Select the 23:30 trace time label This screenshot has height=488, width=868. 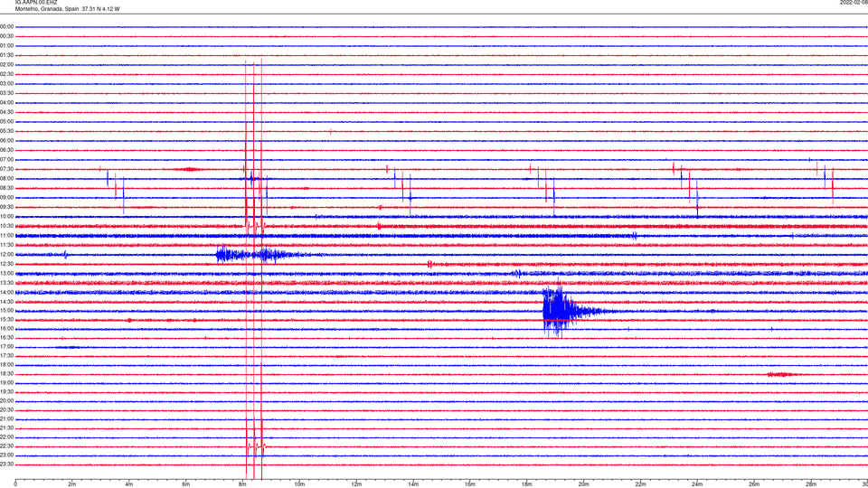[6, 465]
